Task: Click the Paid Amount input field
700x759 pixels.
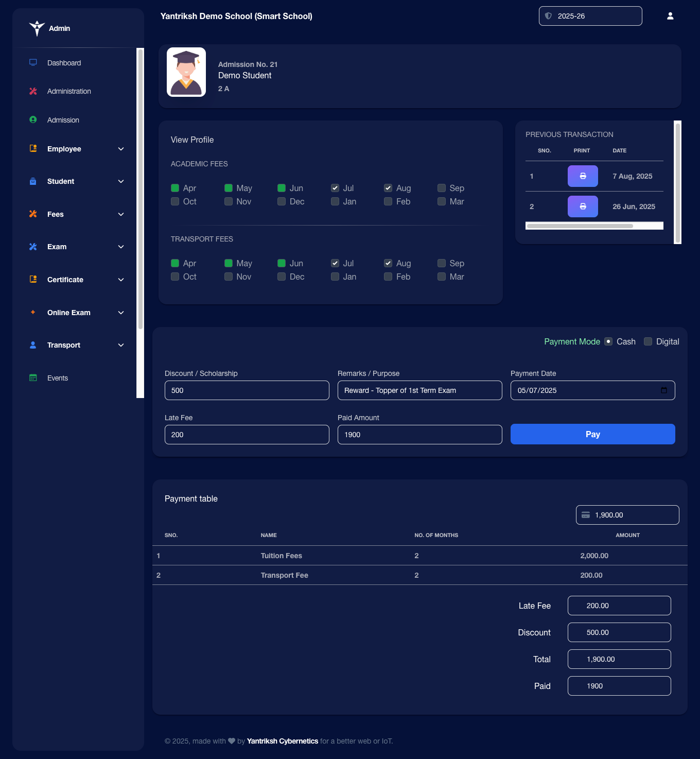Action: coord(419,434)
